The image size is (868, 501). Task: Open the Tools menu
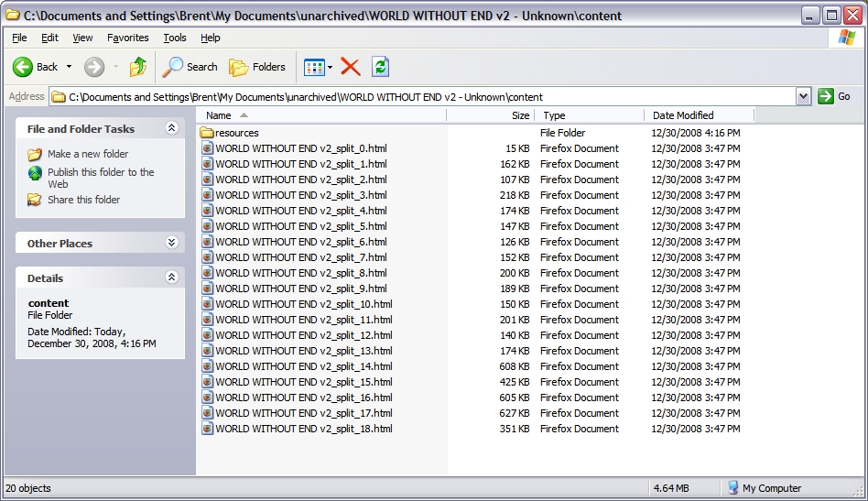[x=174, y=38]
